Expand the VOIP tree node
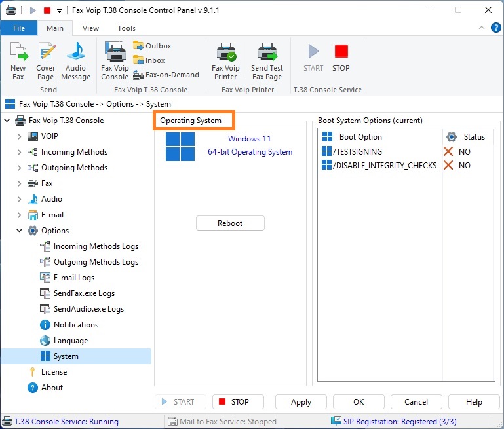 click(x=19, y=136)
